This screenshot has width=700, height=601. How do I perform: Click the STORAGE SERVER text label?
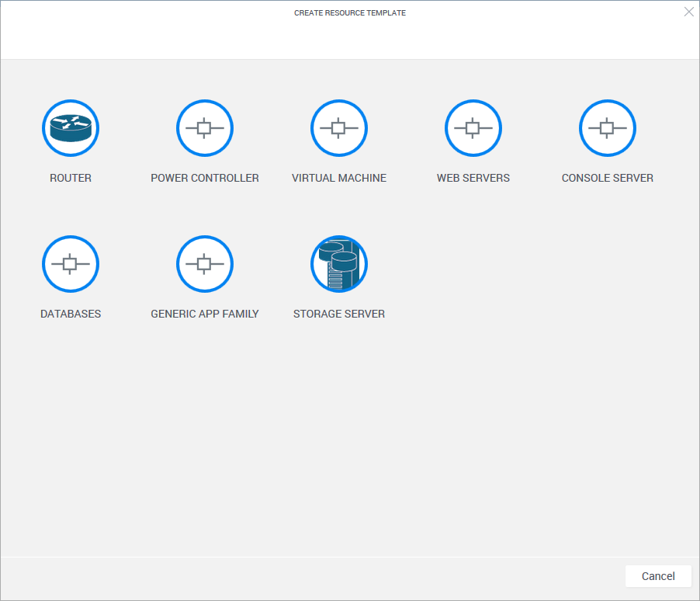pos(339,314)
